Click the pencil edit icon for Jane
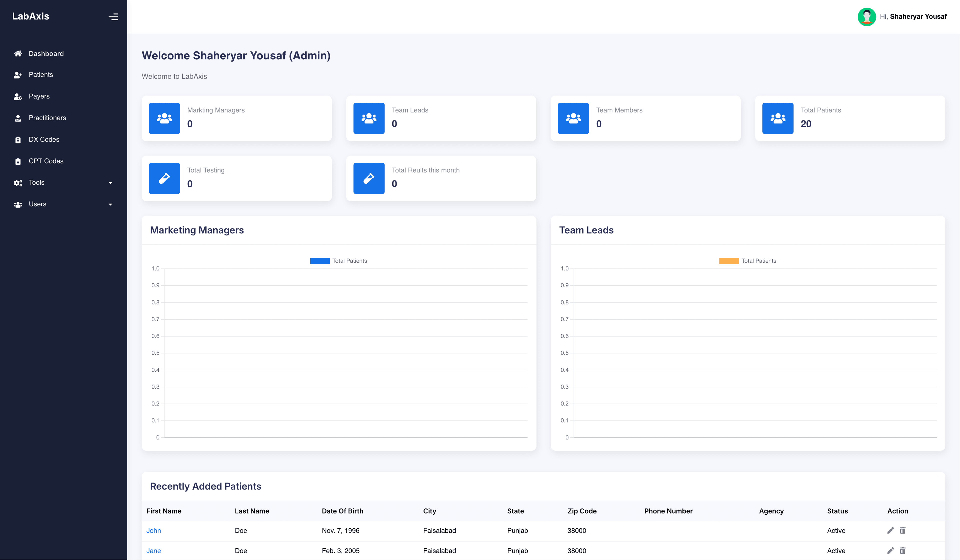The image size is (960, 560). pos(890,550)
